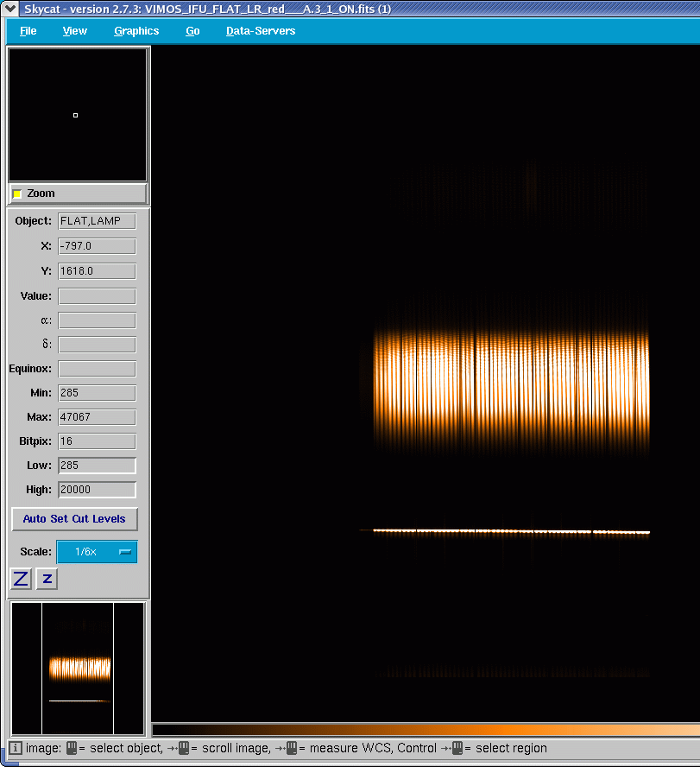Open the Data-Servers menu

click(261, 31)
